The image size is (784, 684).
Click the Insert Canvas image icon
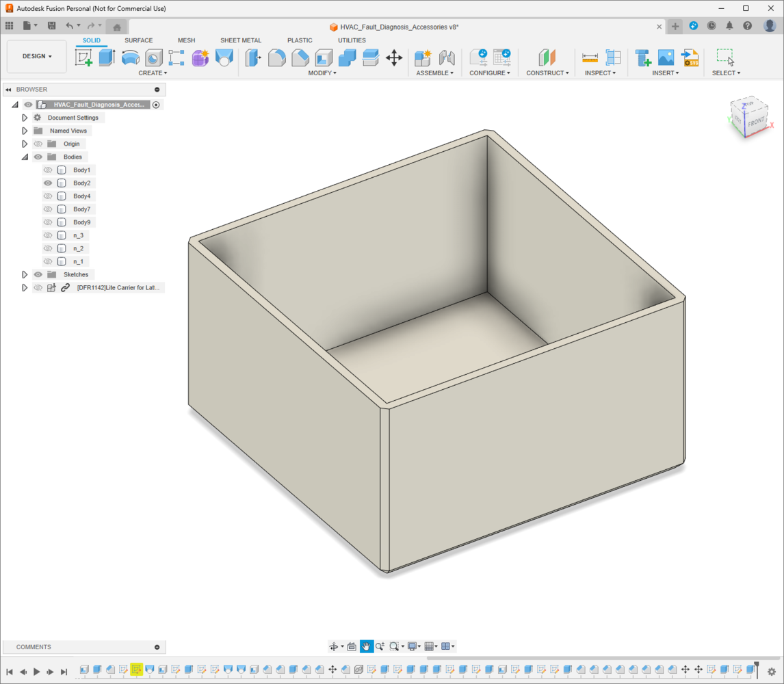[x=666, y=57]
